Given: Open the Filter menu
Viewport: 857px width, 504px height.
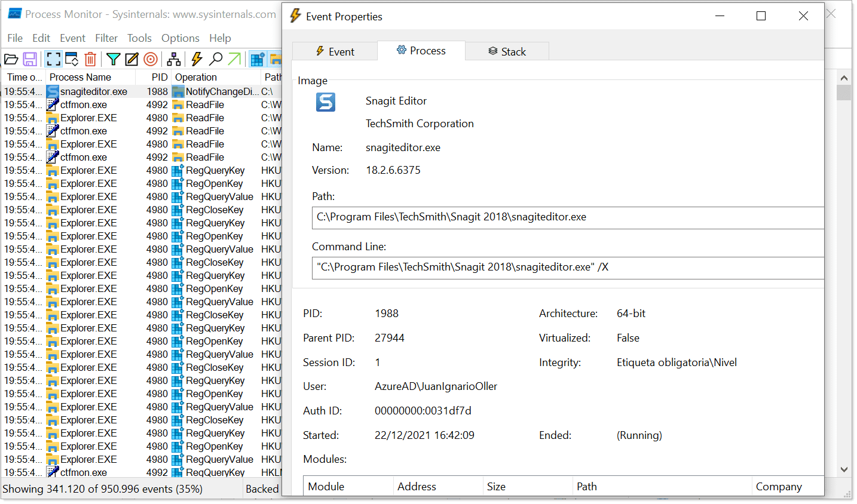Looking at the screenshot, I should pos(106,38).
